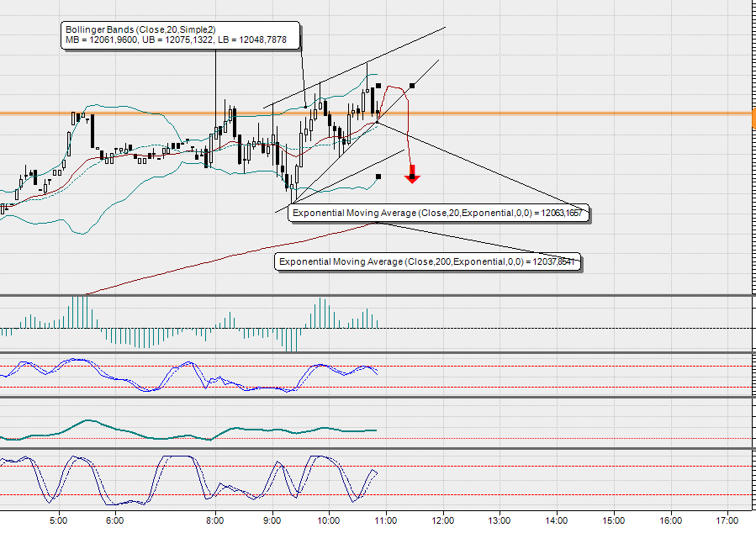
Task: Select the Exponential Moving Average 20 label
Action: coord(438,213)
